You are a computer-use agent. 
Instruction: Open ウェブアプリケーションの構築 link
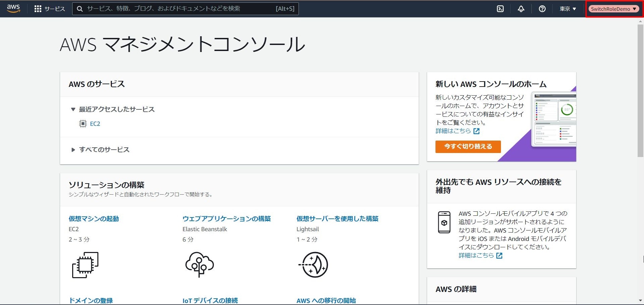[227, 219]
